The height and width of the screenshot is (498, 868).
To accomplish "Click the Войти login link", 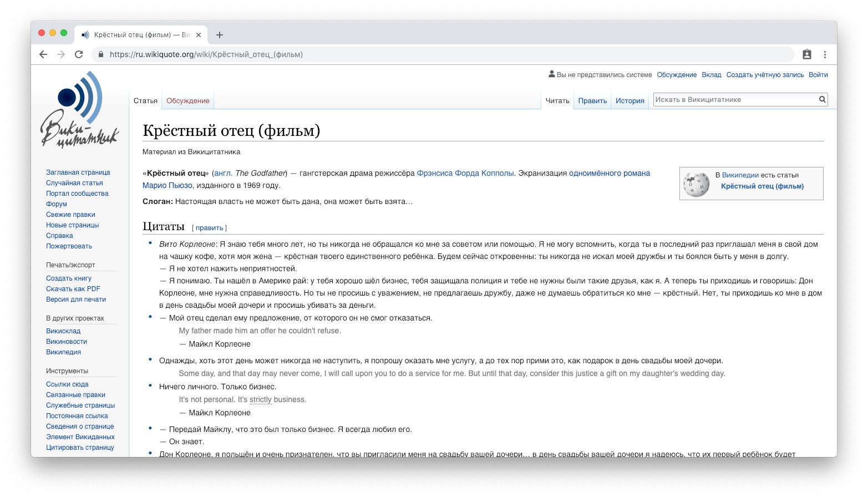I will [x=818, y=75].
